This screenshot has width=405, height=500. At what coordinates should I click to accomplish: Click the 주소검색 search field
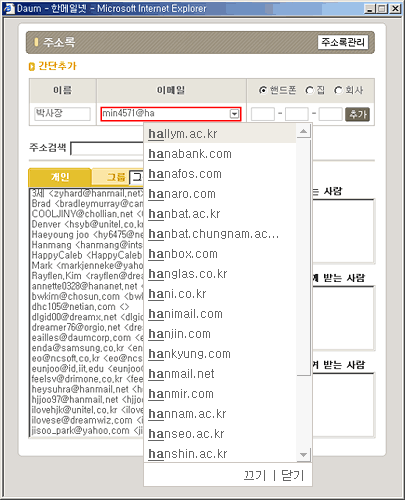(107, 148)
